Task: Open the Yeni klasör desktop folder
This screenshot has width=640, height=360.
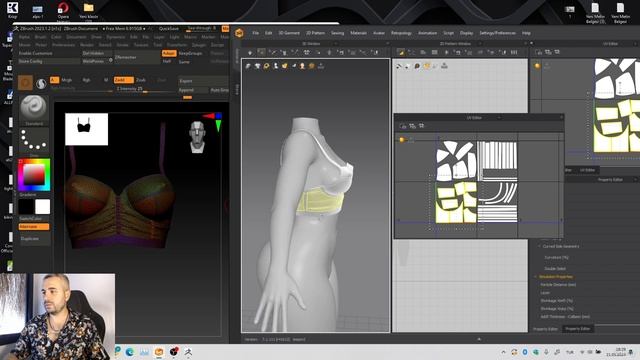Action: click(89, 11)
